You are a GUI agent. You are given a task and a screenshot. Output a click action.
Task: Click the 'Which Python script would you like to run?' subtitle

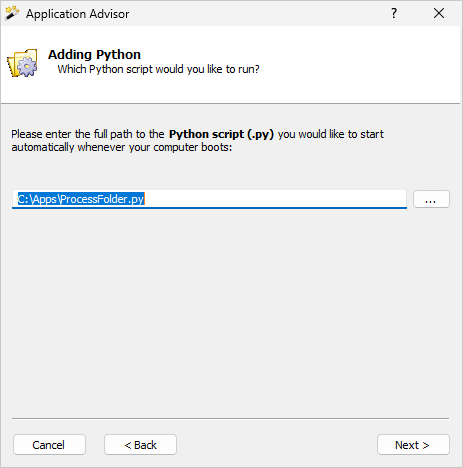(158, 69)
